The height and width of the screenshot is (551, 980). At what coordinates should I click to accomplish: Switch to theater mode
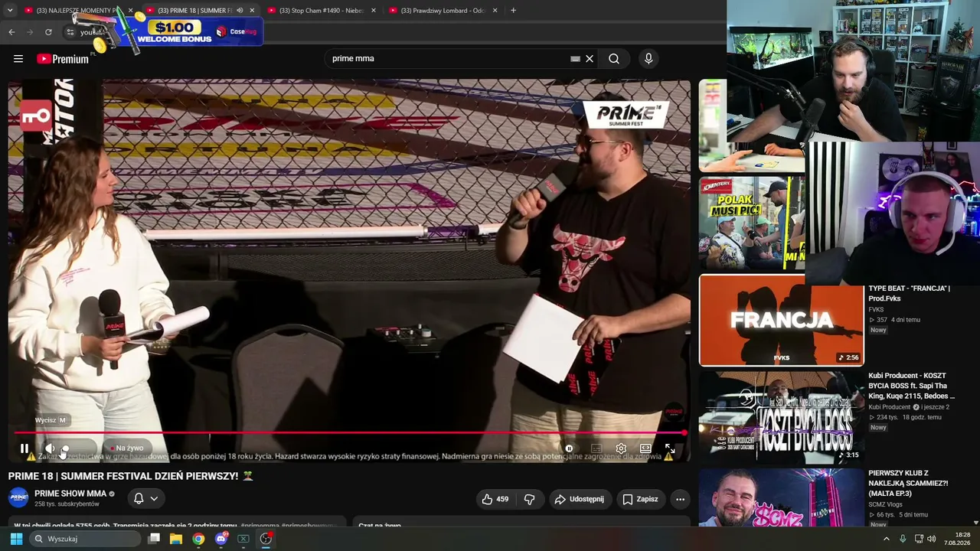[645, 448]
